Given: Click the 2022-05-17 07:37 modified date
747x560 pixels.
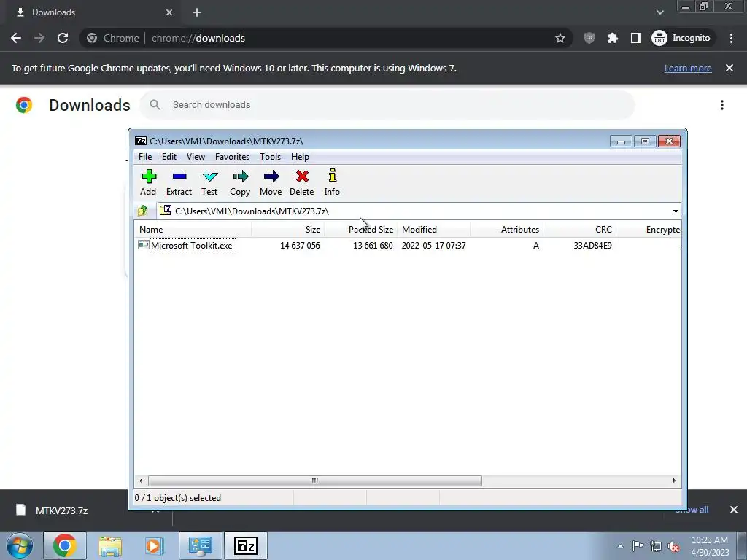Looking at the screenshot, I should [x=433, y=245].
